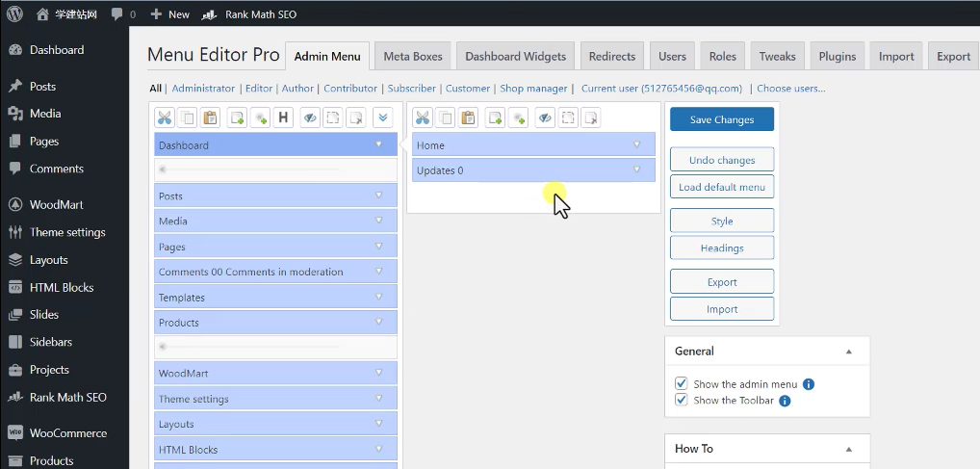Open the WordPress logo menu
The width and height of the screenshot is (980, 469).
14,13
